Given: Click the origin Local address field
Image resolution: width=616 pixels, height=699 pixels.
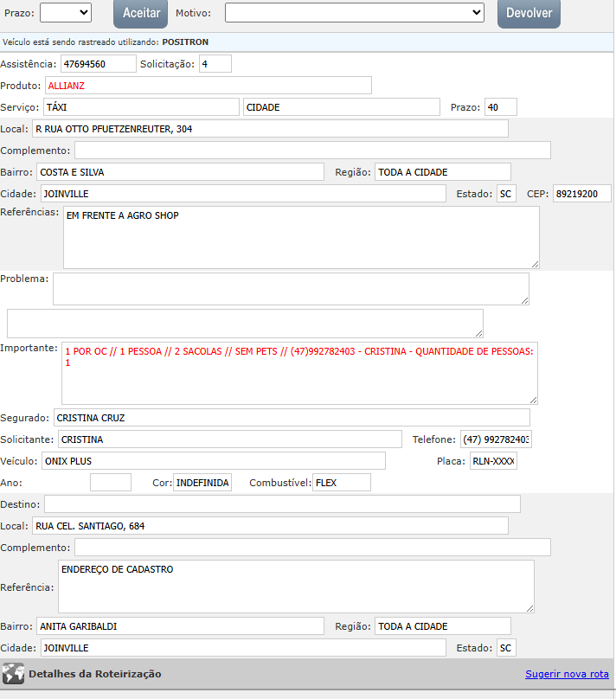Looking at the screenshot, I should [x=270, y=129].
